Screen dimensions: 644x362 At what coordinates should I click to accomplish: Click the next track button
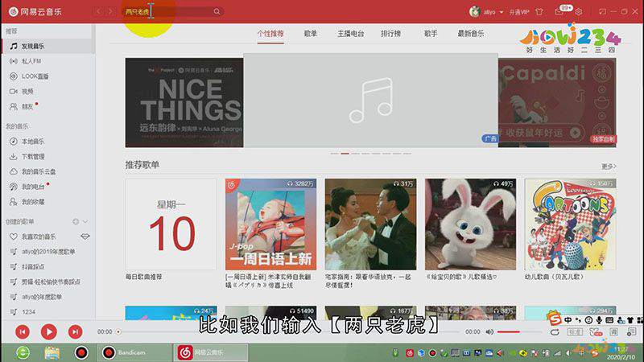point(75,331)
